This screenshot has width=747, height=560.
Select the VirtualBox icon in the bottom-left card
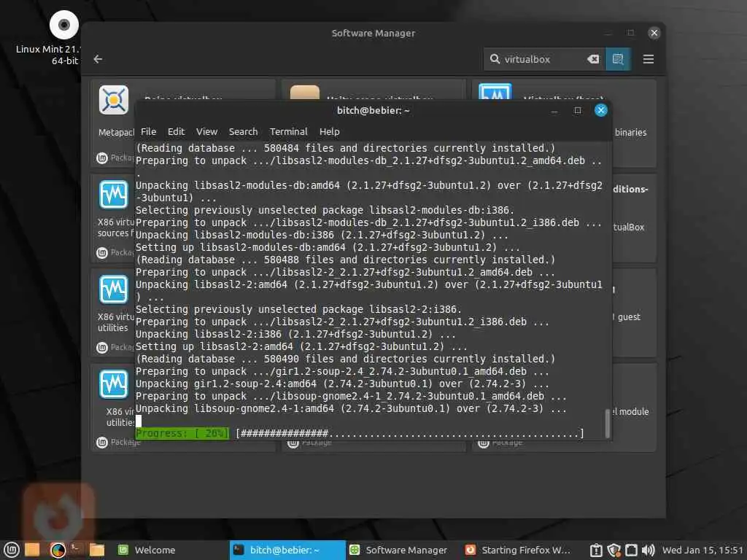[x=113, y=384]
